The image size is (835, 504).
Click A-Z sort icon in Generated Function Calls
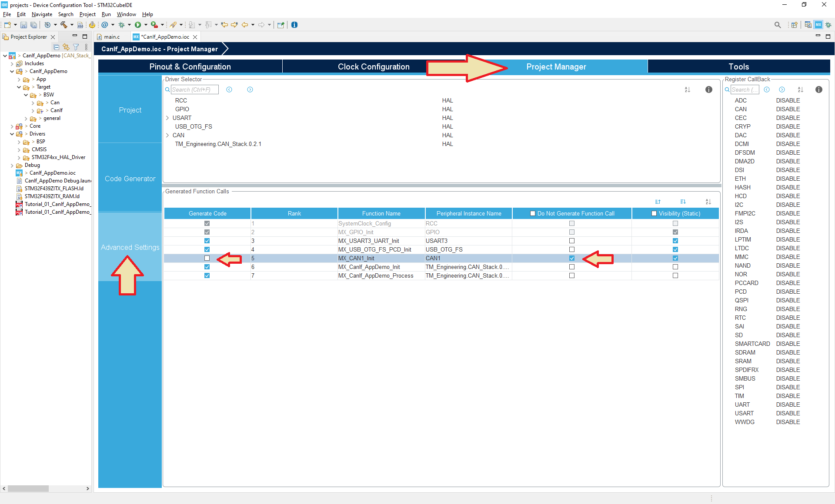708,202
